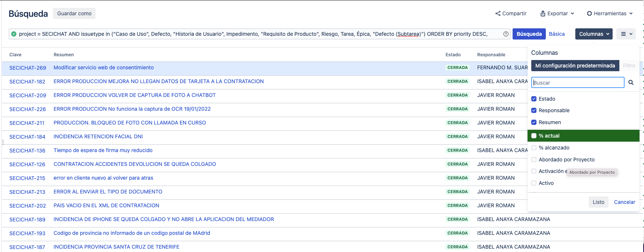Collapse the Columnas dropdown button
This screenshot has width=644, height=252.
click(x=594, y=34)
